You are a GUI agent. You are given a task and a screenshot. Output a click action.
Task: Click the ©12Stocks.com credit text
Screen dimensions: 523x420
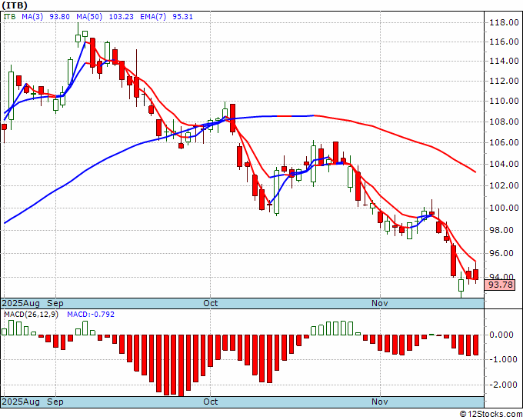click(x=491, y=414)
